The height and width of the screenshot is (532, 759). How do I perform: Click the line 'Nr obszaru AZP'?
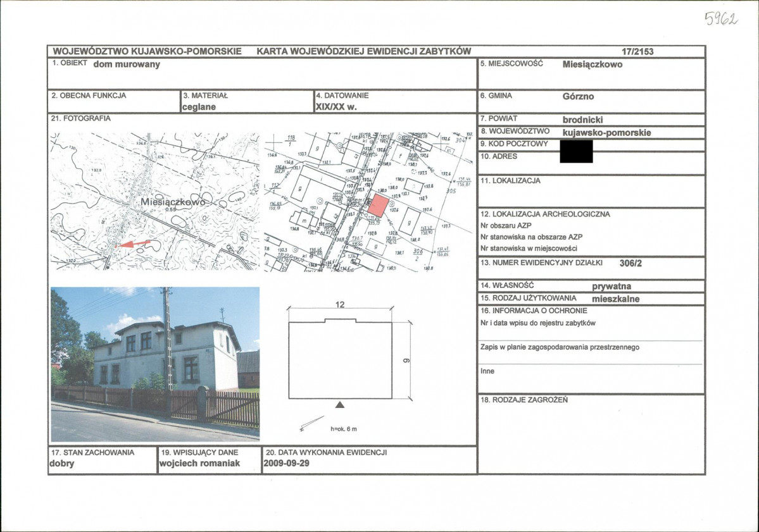coord(506,225)
